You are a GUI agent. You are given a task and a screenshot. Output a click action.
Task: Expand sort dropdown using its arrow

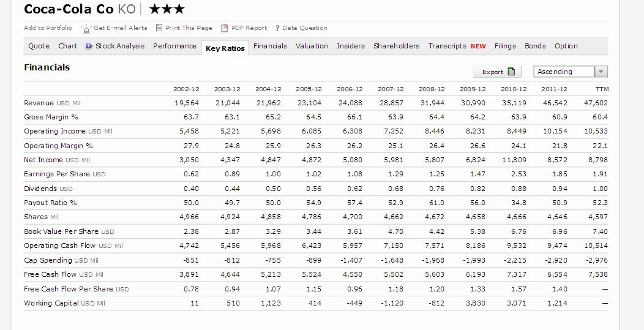click(x=601, y=72)
